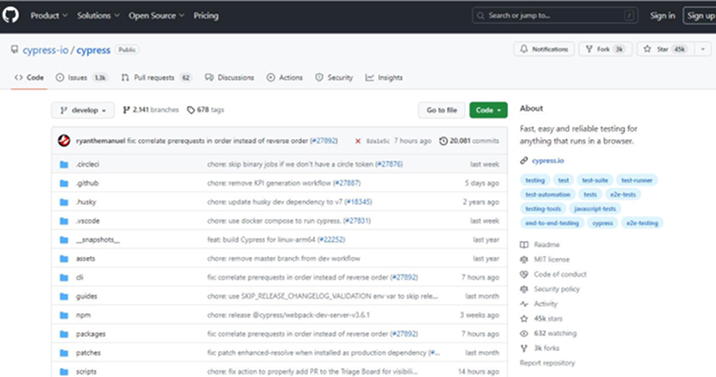716x377 pixels.
Task: Open the guides folder
Action: pyautogui.click(x=86, y=296)
